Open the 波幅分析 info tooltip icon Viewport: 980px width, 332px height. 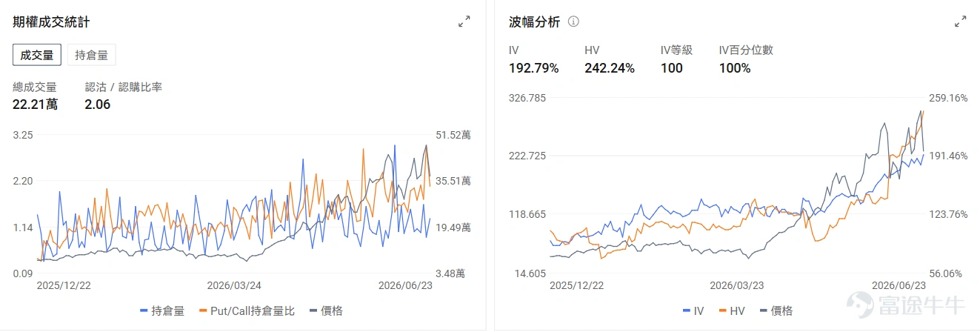coord(573,21)
